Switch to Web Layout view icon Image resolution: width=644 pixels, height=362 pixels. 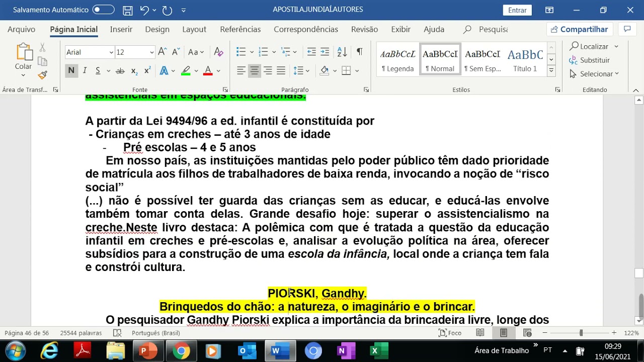[x=527, y=333]
